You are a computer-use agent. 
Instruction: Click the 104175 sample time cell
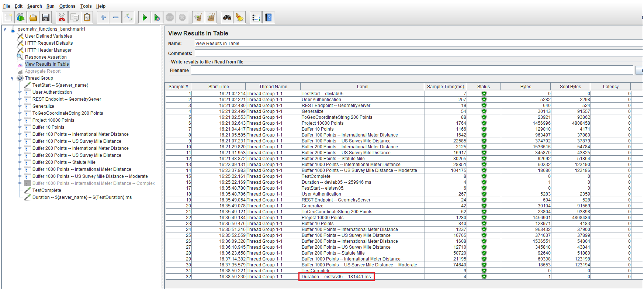click(x=446, y=170)
